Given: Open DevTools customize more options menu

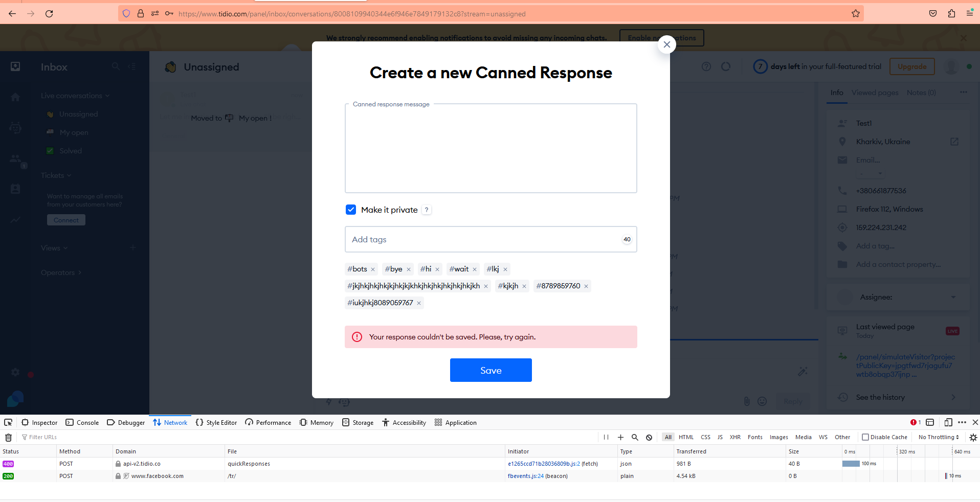Looking at the screenshot, I should pyautogui.click(x=962, y=422).
